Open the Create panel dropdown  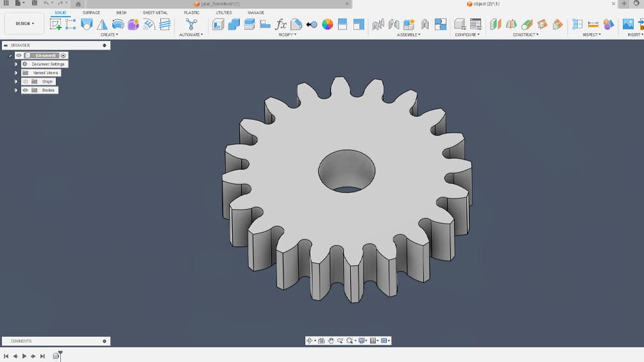(109, 35)
